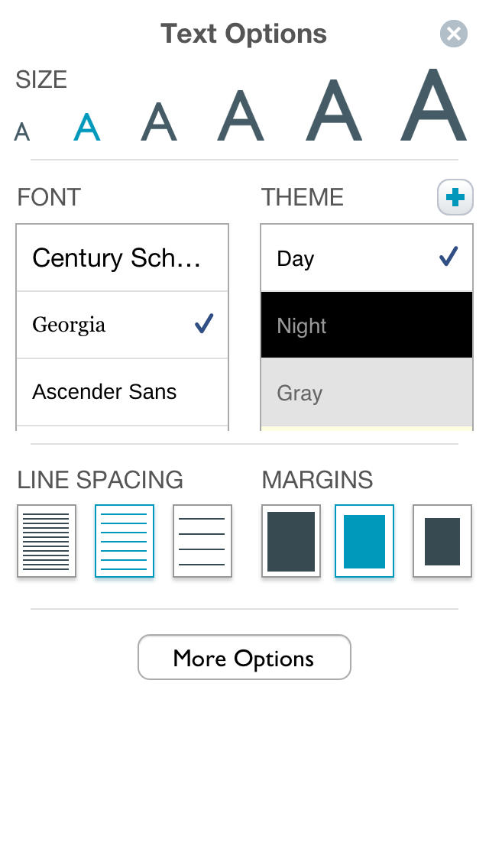The width and height of the screenshot is (489, 868).
Task: Select the Ascender Sans font
Action: [122, 392]
